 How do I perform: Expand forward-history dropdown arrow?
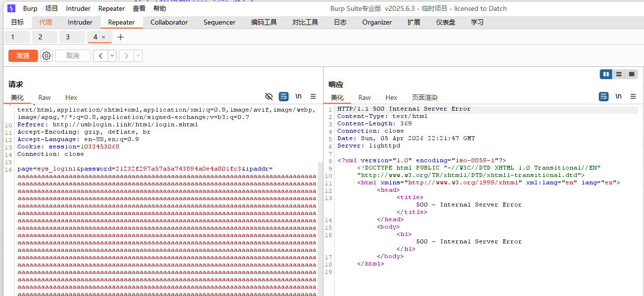(x=138, y=56)
